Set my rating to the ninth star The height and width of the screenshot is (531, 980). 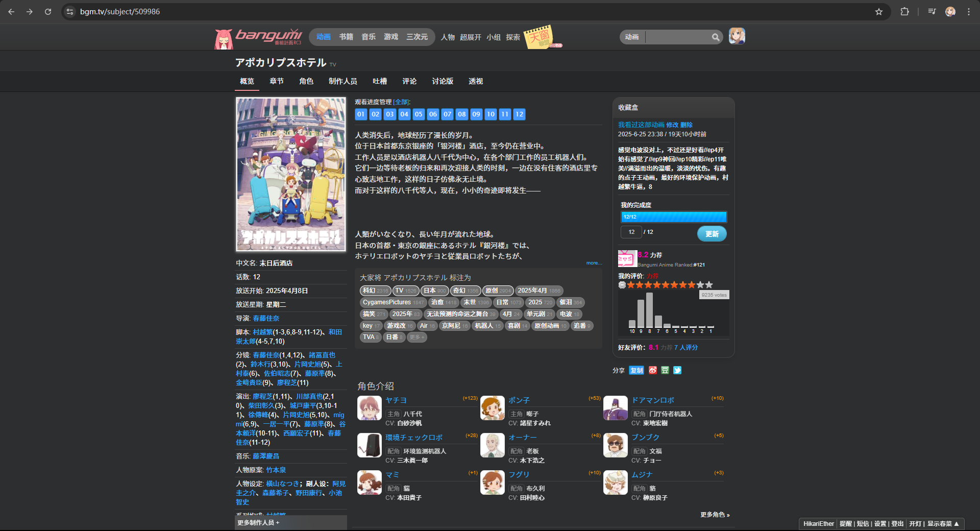[700, 285]
